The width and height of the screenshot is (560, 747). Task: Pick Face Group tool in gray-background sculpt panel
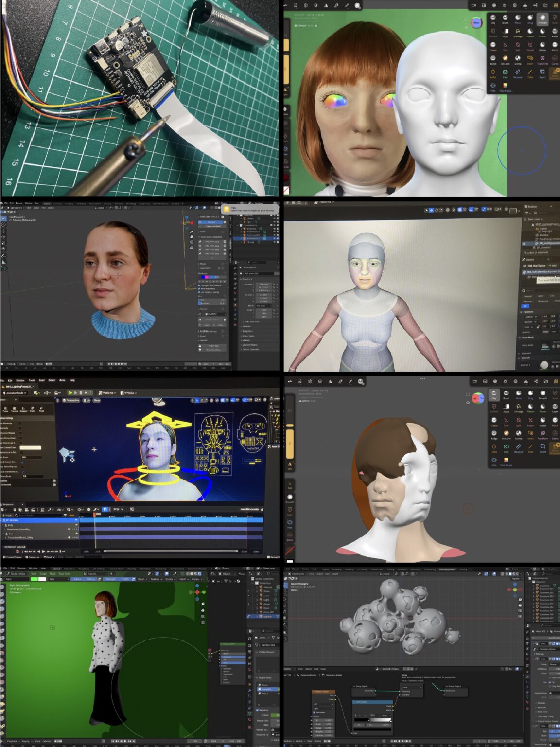tap(506, 461)
